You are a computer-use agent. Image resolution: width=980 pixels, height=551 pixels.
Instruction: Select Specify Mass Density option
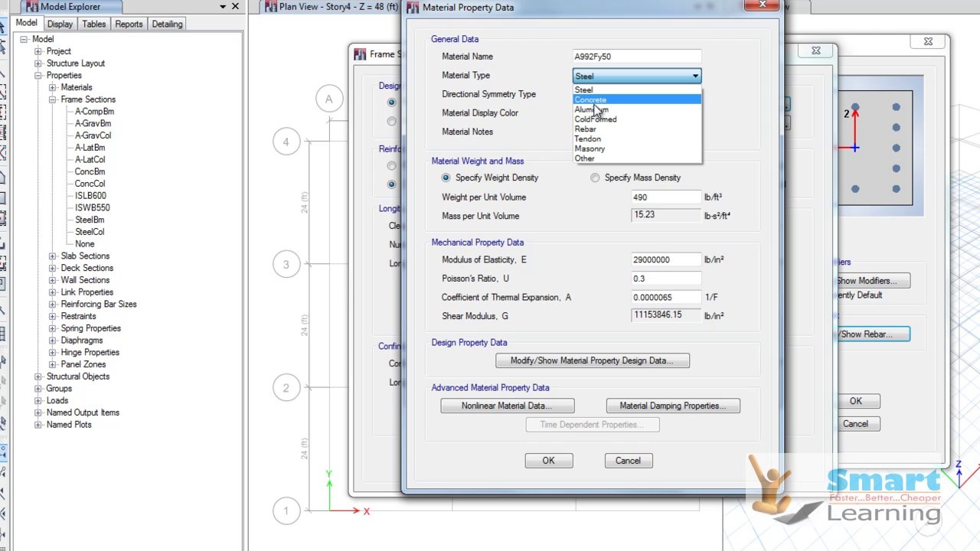coord(595,178)
